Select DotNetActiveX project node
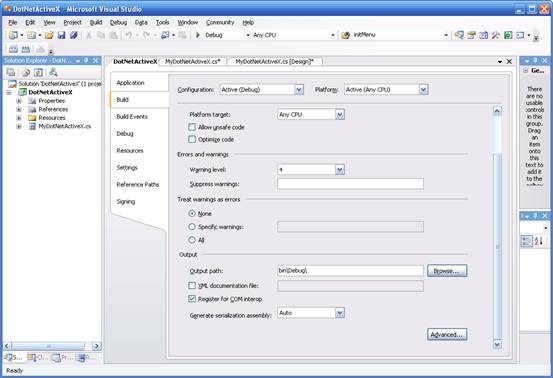Screen dimensions: 553x378 click(x=50, y=92)
